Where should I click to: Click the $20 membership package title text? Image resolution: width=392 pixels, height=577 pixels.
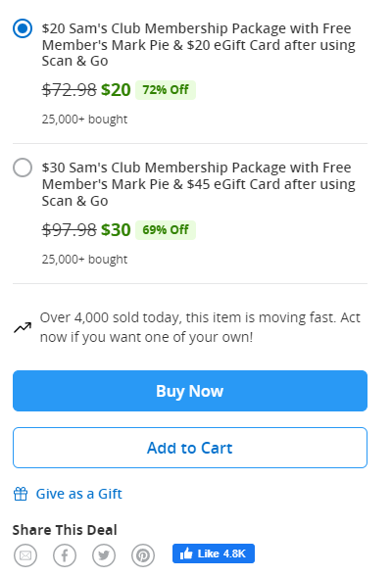pyautogui.click(x=198, y=44)
